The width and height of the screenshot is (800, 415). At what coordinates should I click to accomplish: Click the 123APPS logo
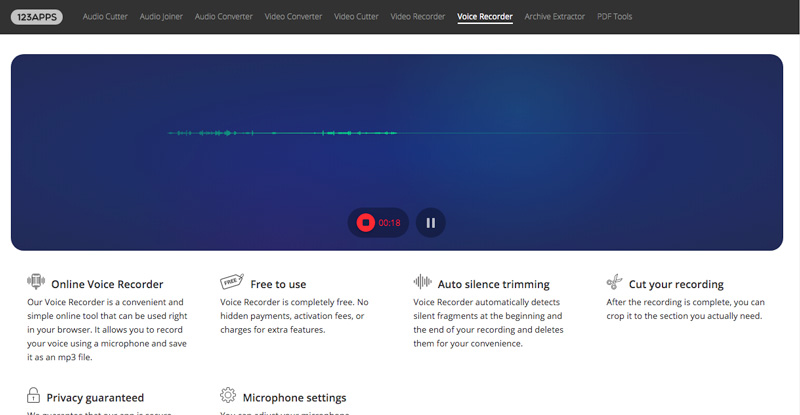37,17
